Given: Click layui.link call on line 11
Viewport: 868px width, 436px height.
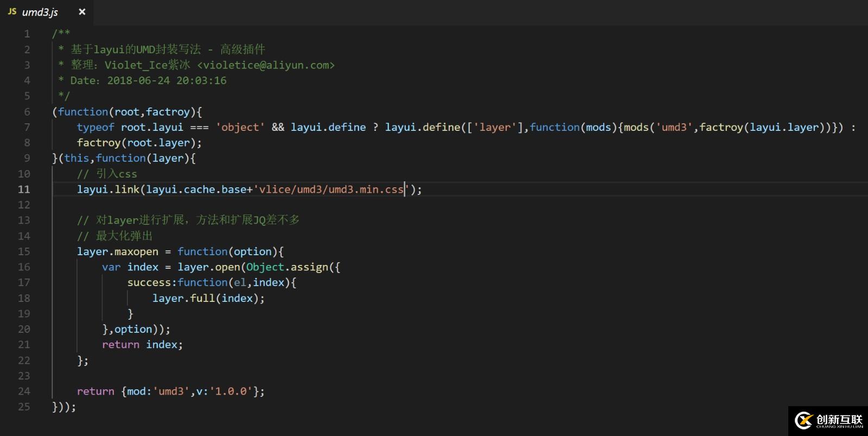Looking at the screenshot, I should point(108,189).
